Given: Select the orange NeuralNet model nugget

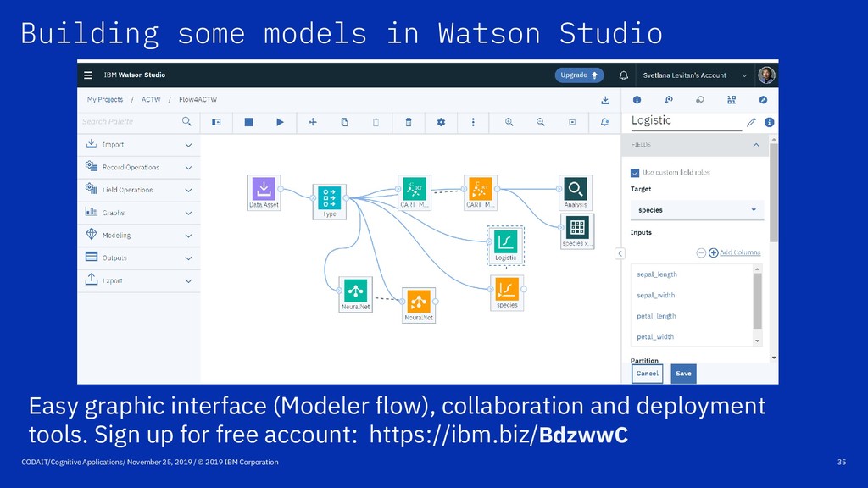Looking at the screenshot, I should tap(419, 305).
